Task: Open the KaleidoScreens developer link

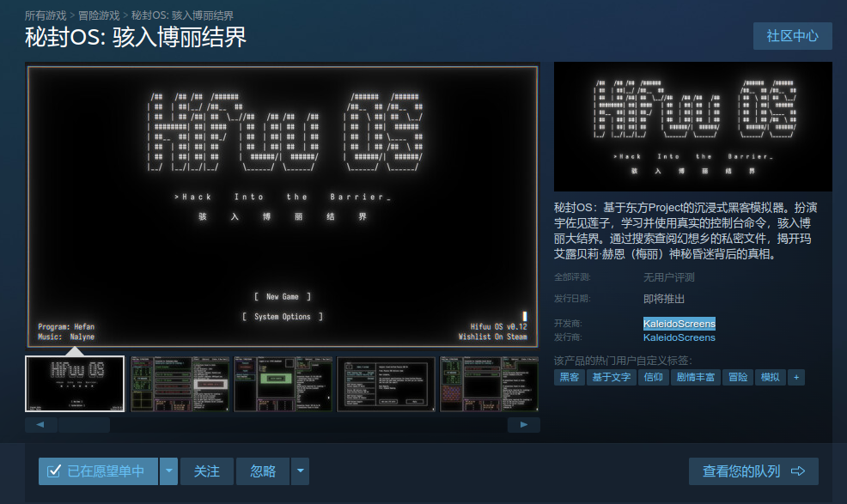Action: (x=679, y=324)
